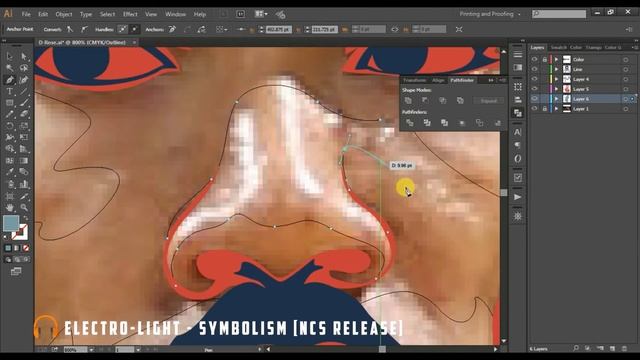Viewport: 640px width, 360px height.
Task: Click the Layers panel menu icon
Action: point(635,47)
